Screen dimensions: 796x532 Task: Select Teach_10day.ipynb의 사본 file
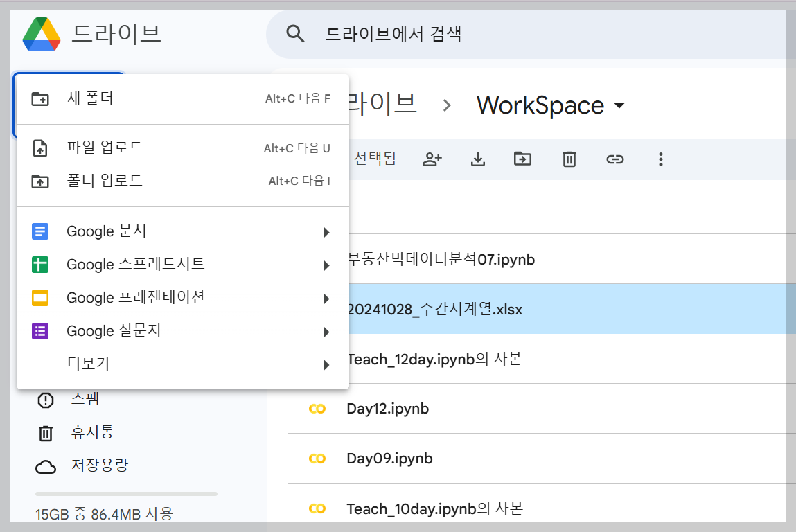[434, 508]
